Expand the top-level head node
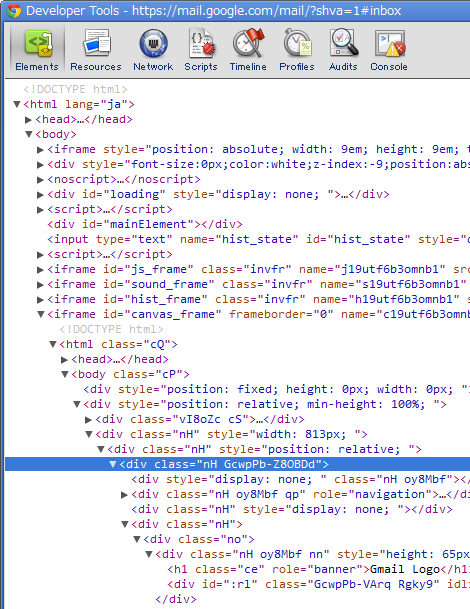The height and width of the screenshot is (609, 470). click(28, 119)
